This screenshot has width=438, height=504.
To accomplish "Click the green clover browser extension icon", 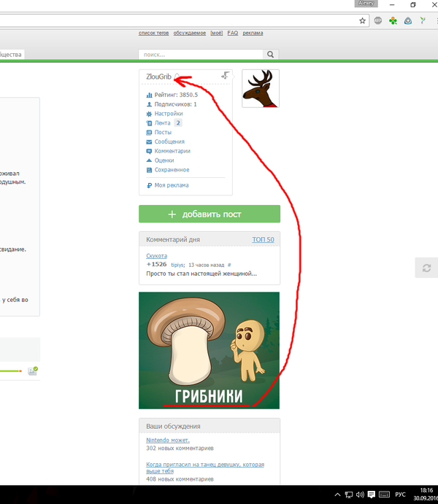I will point(393,21).
